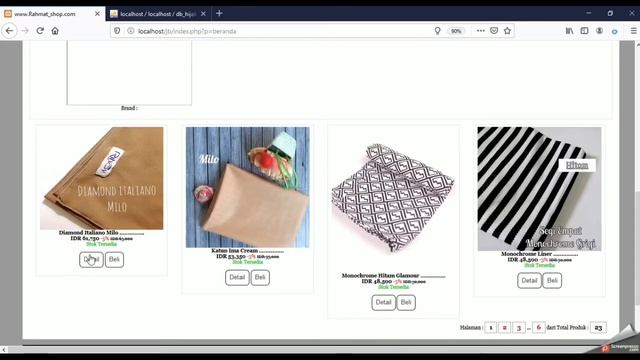This screenshot has height=360, width=640.
Task: Bookmark this page with star icon
Action: point(507,31)
